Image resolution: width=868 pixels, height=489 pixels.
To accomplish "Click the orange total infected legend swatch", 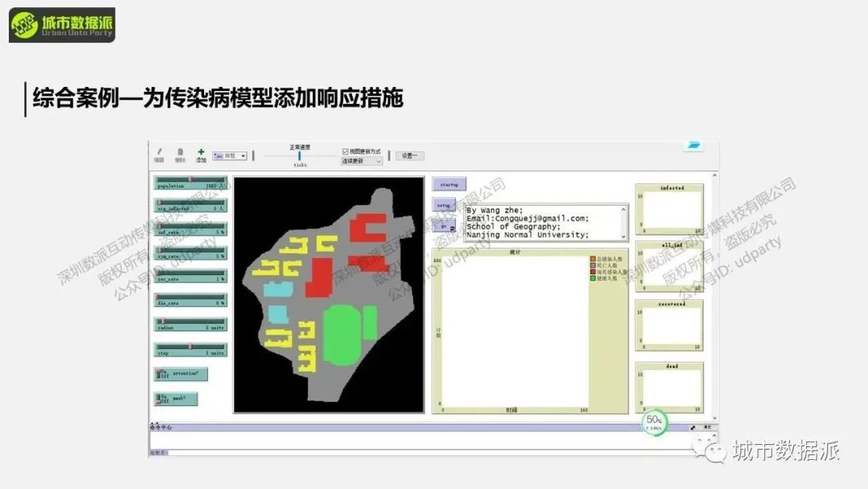I will 593,259.
